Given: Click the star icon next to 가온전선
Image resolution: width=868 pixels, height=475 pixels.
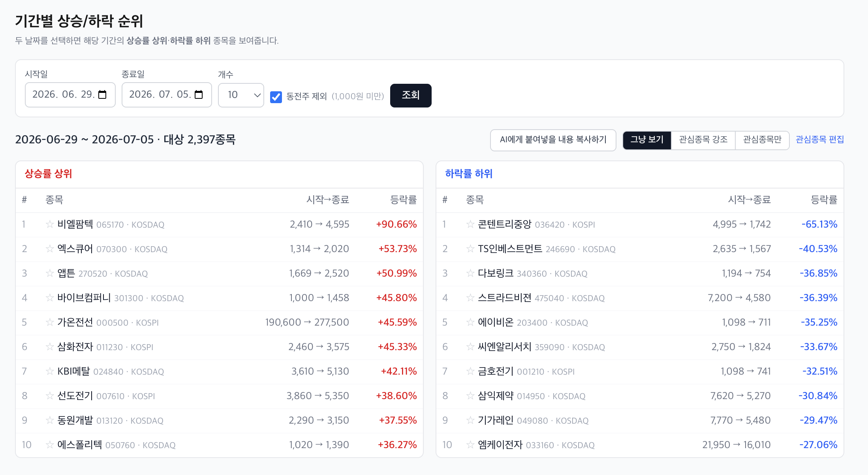Looking at the screenshot, I should [x=50, y=322].
